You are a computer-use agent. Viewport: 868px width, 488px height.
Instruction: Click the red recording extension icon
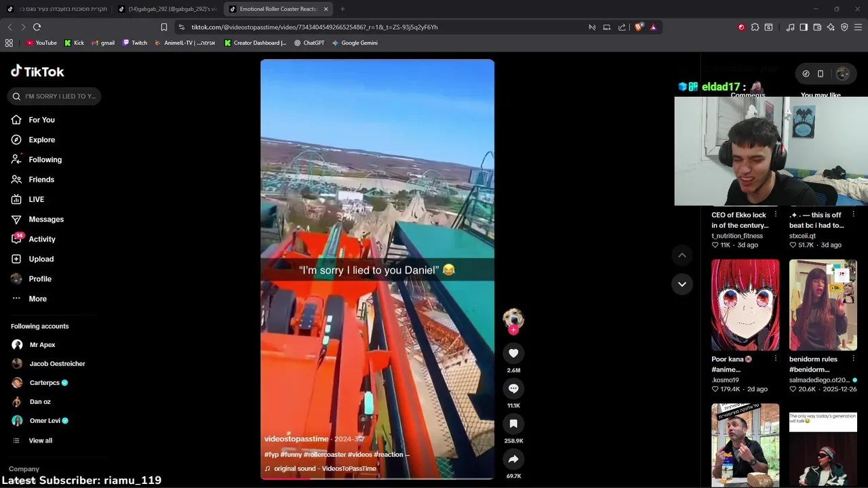tap(741, 27)
